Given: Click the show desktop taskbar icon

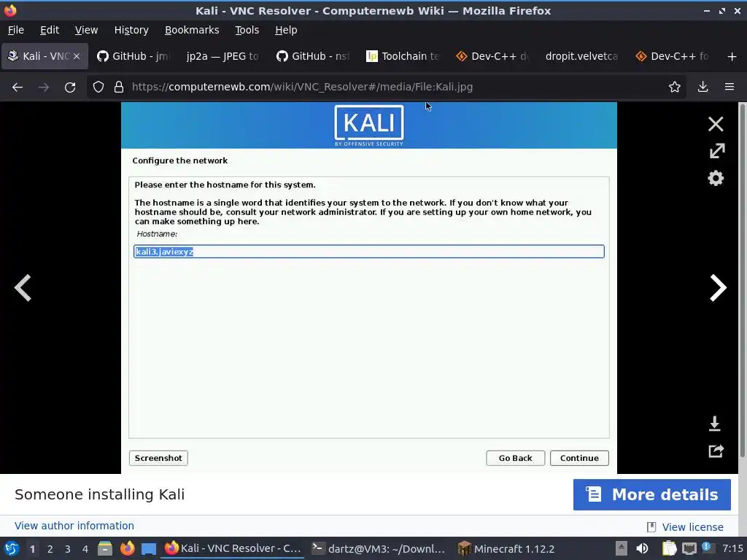Looking at the screenshot, I should 149,549.
